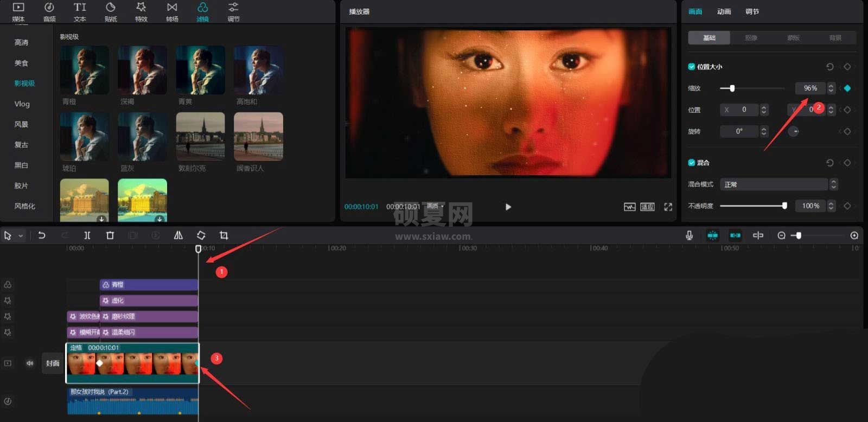Select the 那女孩对我说 audio clip
The width and height of the screenshot is (868, 422).
tap(133, 401)
